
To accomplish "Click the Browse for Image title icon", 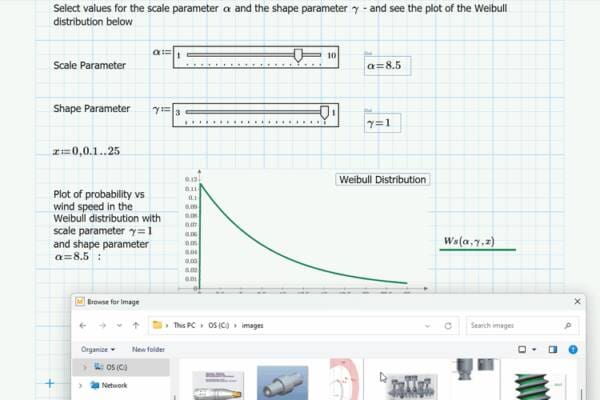I will pos(80,302).
